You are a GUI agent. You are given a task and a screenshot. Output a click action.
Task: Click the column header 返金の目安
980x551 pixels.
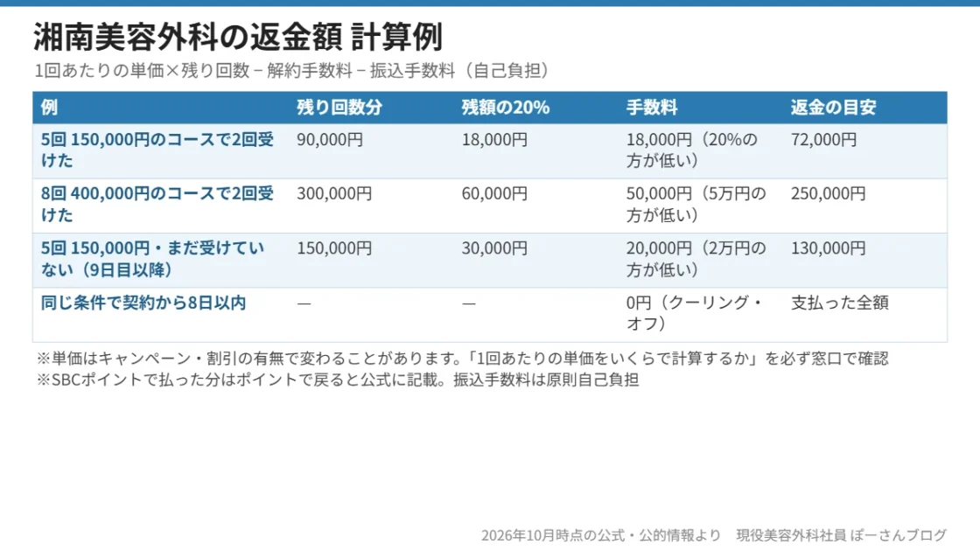coord(833,108)
